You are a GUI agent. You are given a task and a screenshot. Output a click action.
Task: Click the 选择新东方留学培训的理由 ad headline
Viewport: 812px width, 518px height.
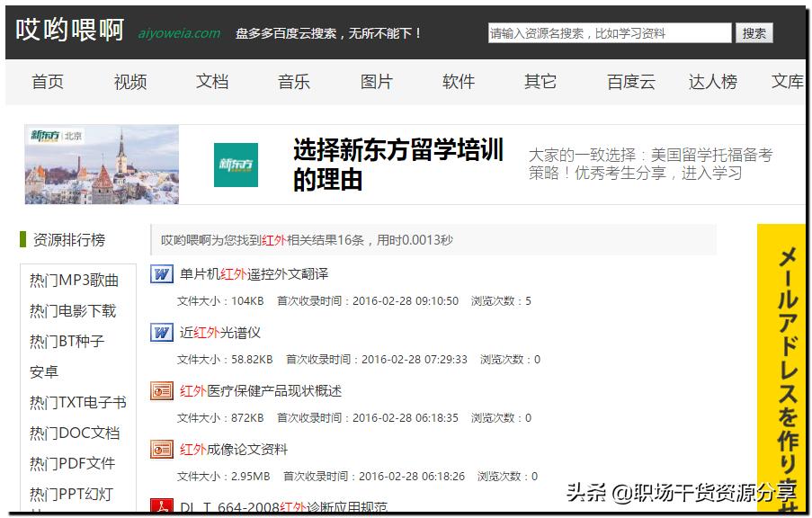tap(397, 165)
